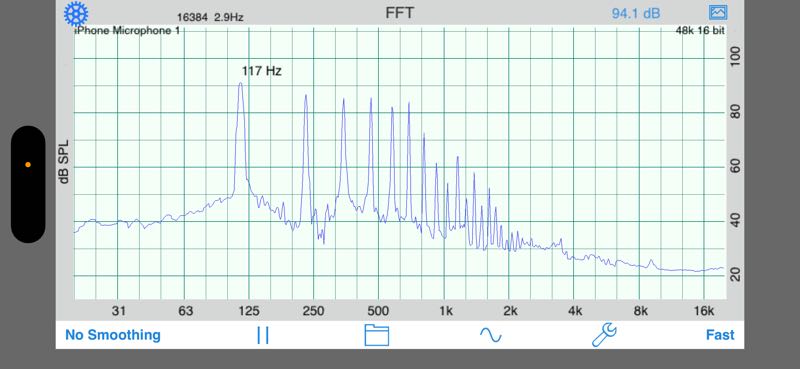The image size is (800, 369).
Task: Tap the 2k frequency axis label
Action: 510,311
